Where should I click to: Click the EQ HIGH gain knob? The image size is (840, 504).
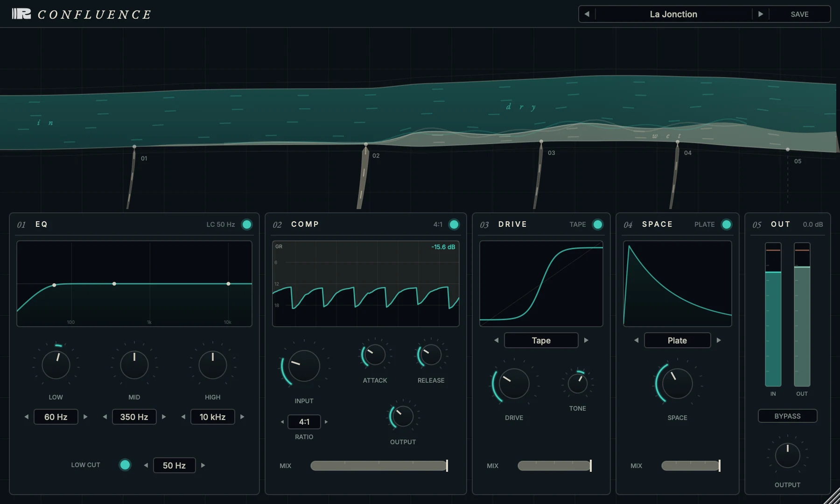tap(212, 364)
